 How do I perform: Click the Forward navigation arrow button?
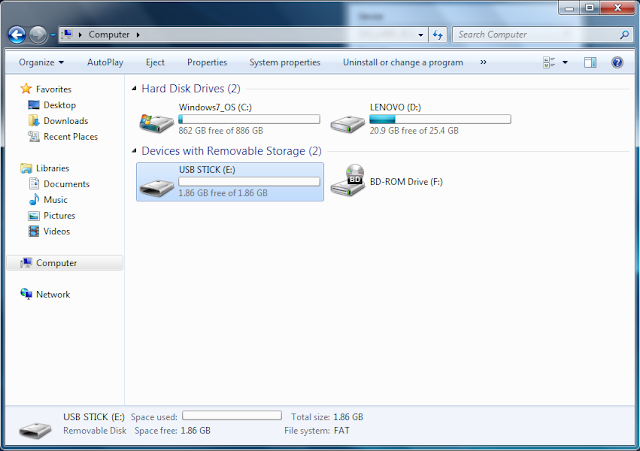[38, 35]
